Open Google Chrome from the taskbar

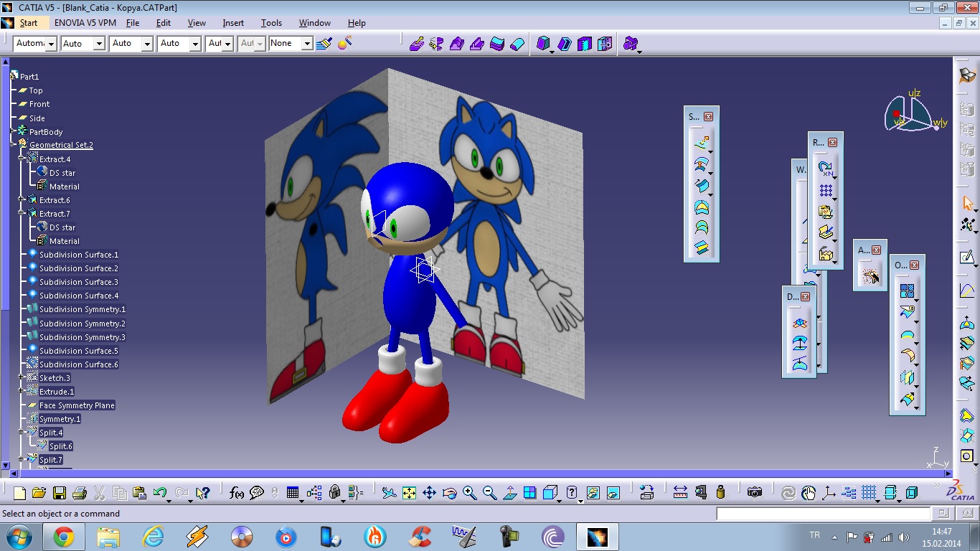click(63, 537)
